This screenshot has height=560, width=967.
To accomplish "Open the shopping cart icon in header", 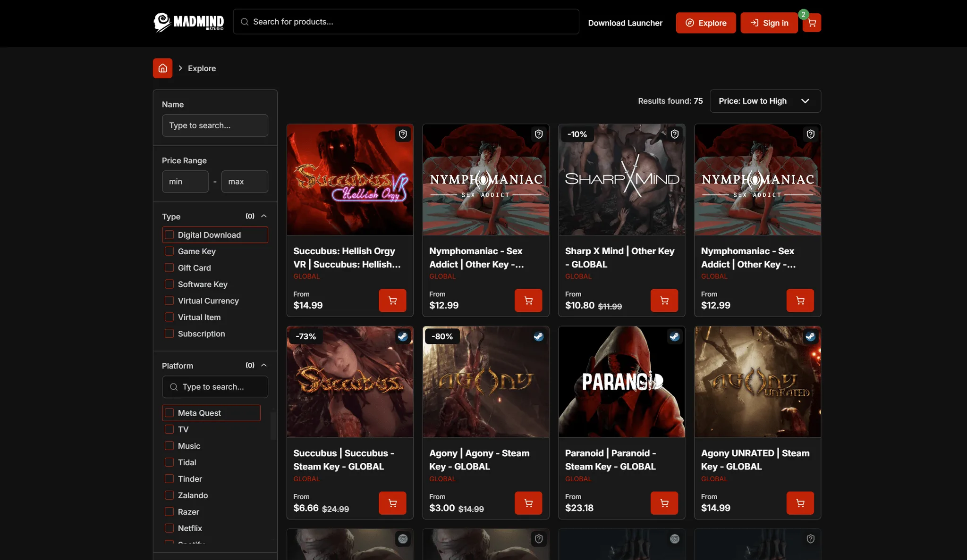I will click(812, 23).
